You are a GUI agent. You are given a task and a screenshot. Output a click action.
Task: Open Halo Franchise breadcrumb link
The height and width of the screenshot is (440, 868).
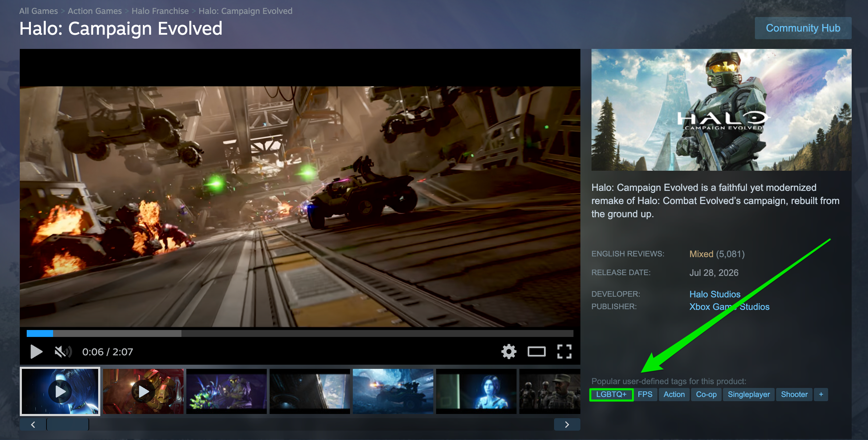point(160,11)
